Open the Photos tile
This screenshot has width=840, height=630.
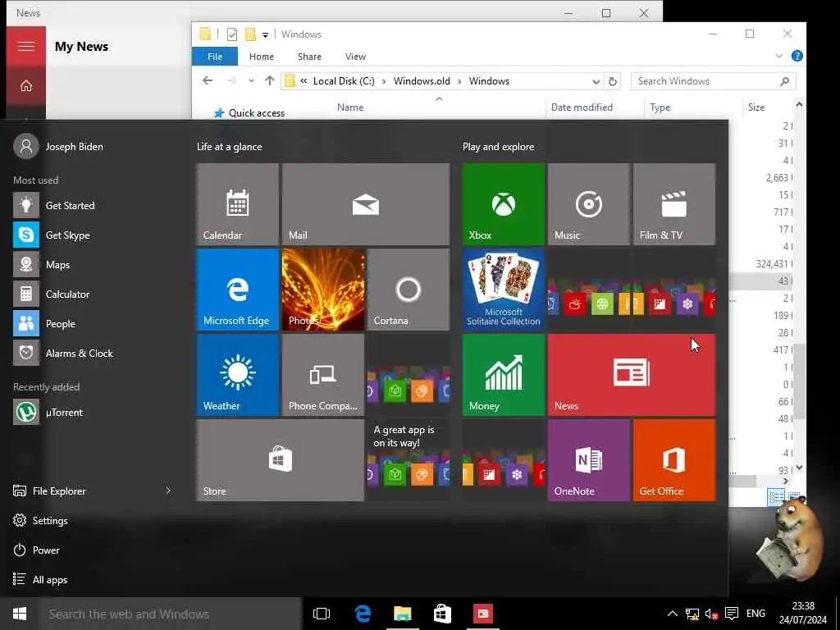point(323,290)
